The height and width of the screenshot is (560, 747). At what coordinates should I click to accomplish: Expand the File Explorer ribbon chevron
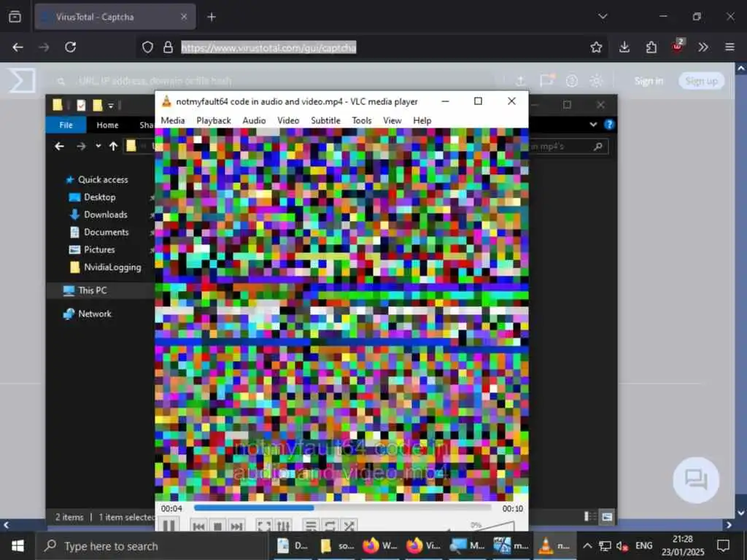[x=593, y=125]
